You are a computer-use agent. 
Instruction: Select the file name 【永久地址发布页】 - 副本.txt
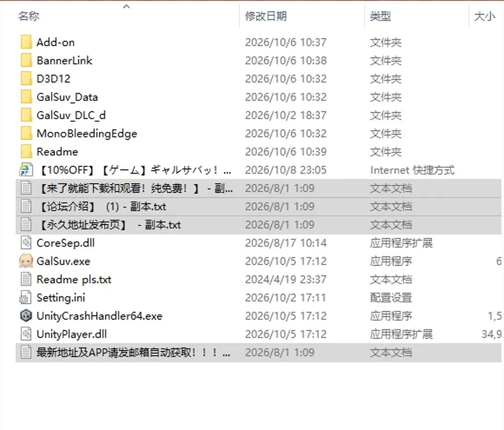pos(109,225)
